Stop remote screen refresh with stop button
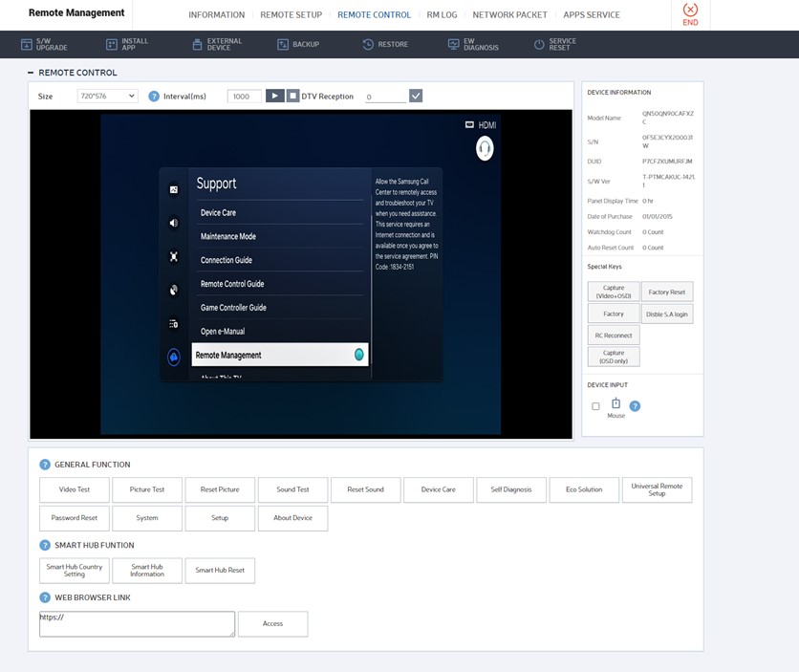 (x=292, y=96)
